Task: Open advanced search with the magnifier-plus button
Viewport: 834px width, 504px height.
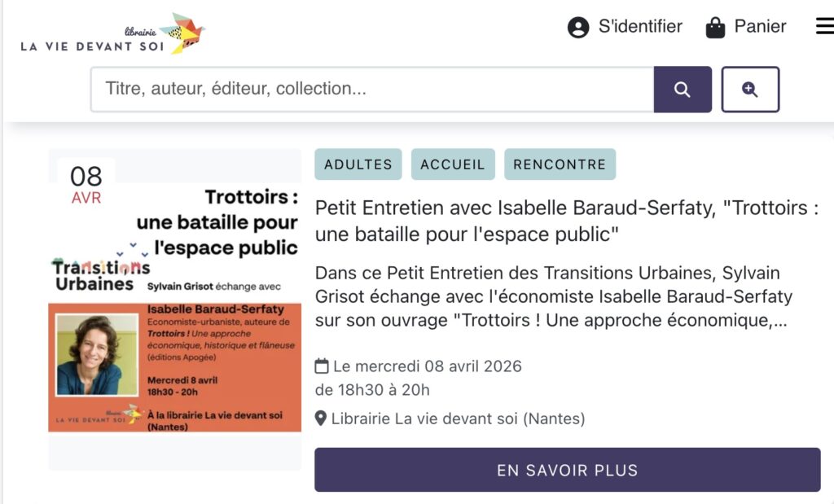Action: (x=750, y=90)
